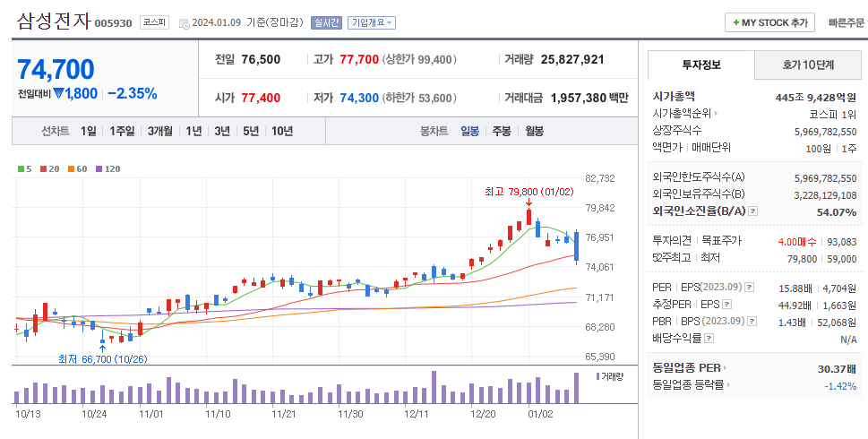Click help icon beside PBR BPS(2023.09)
868x439 pixels.
point(752,321)
